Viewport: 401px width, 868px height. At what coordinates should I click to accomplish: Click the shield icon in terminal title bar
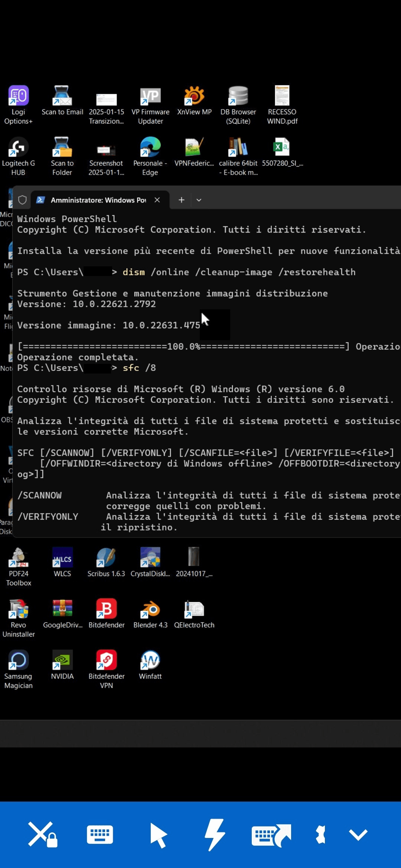[x=22, y=200]
